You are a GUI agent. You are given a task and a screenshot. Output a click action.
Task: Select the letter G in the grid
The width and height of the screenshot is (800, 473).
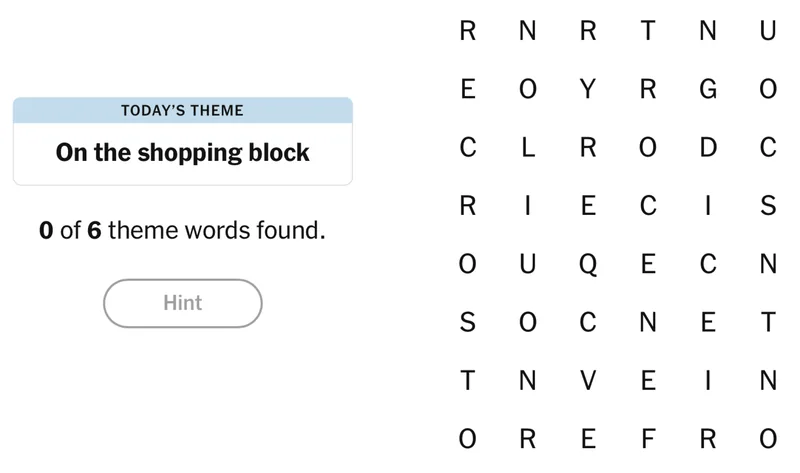tap(708, 90)
